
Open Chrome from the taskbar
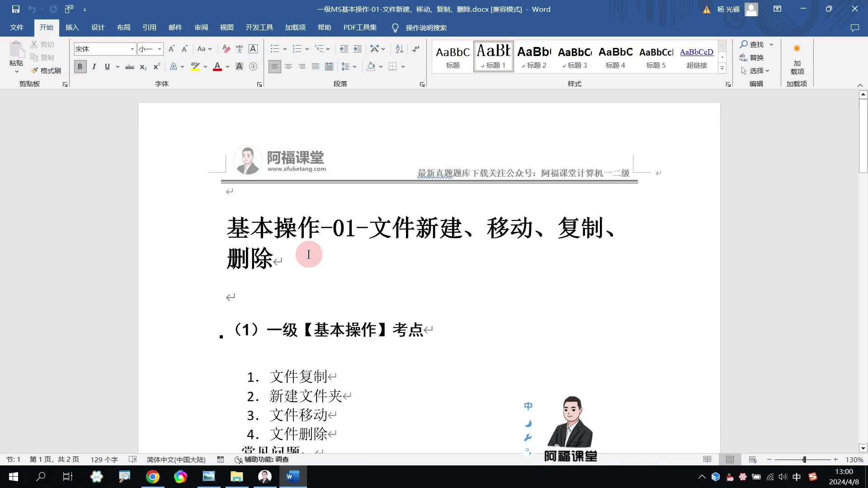coord(152,477)
